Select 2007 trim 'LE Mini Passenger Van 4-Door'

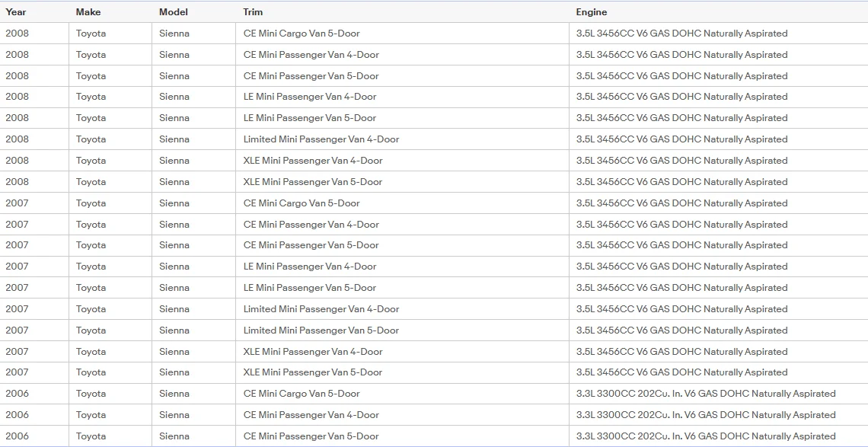(310, 267)
